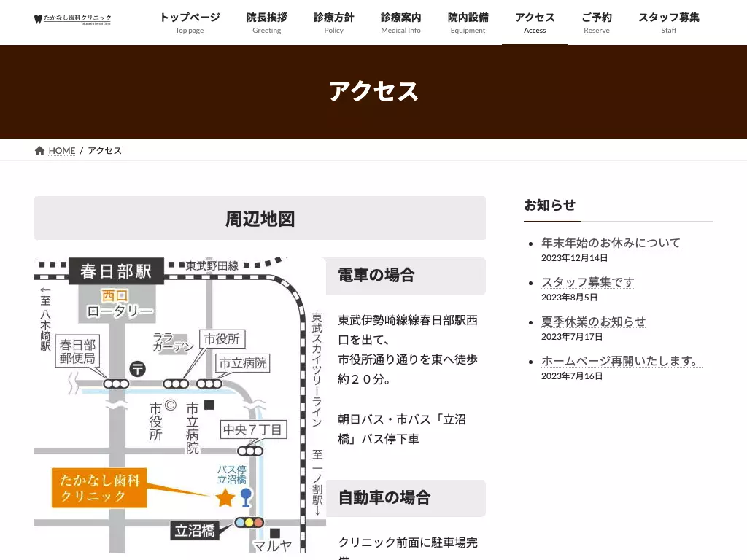The height and width of the screenshot is (560, 747).
Task: Click the アクセス page title banner text
Action: (x=373, y=91)
